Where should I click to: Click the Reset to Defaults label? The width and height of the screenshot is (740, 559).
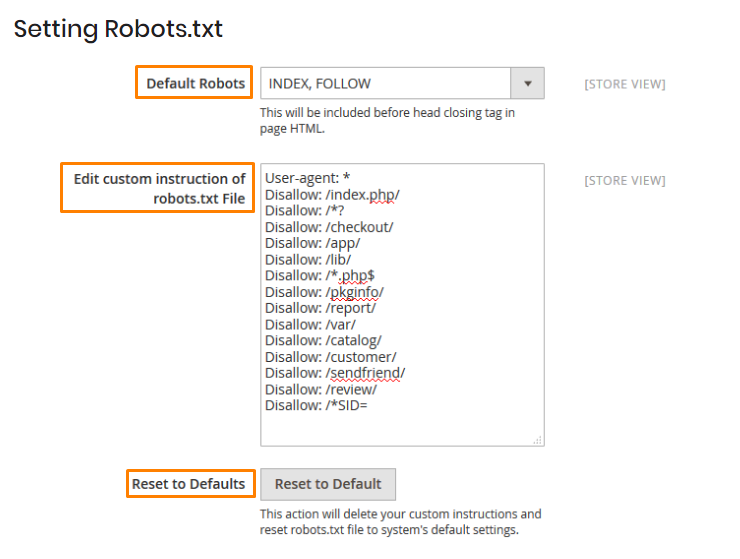[188, 484]
